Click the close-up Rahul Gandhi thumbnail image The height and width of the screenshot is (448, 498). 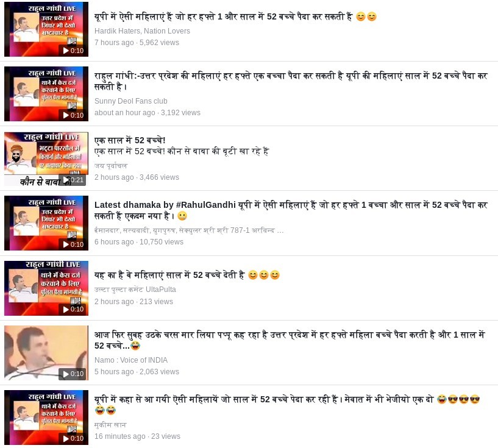tap(46, 353)
